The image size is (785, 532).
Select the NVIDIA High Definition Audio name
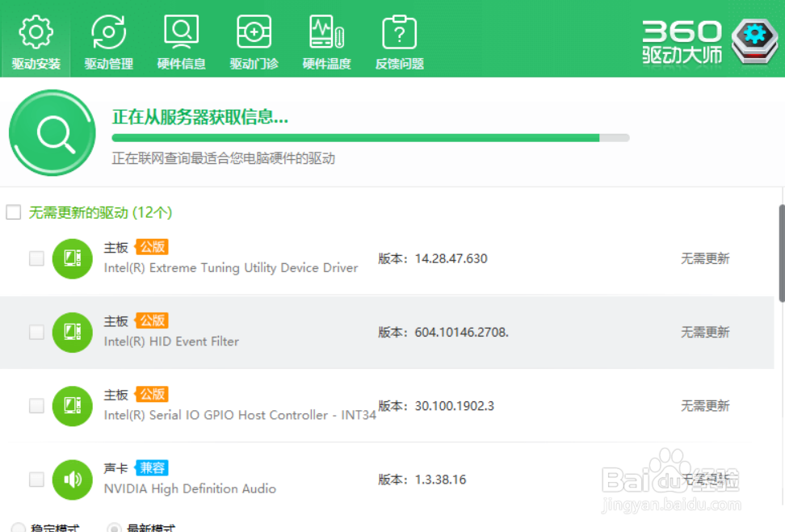click(190, 488)
